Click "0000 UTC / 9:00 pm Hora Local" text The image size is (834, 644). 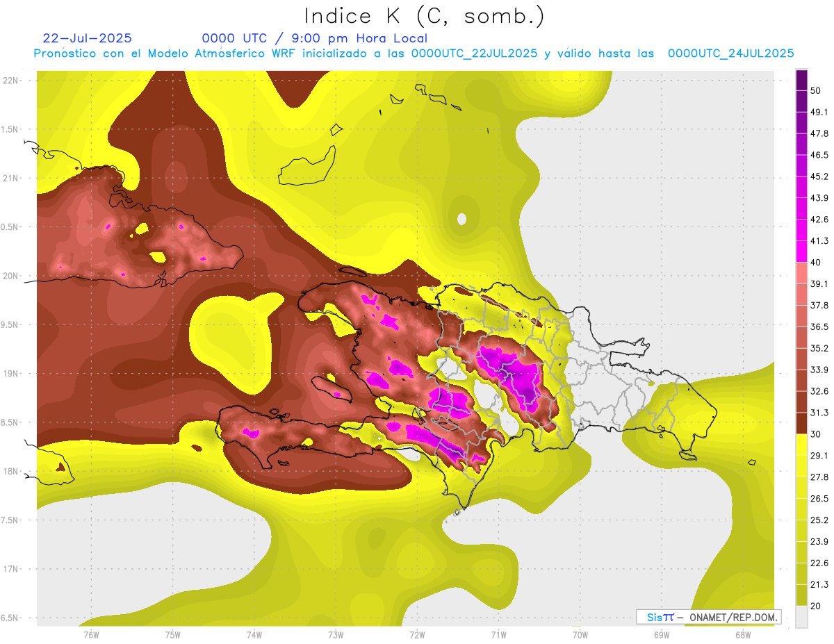pos(315,39)
